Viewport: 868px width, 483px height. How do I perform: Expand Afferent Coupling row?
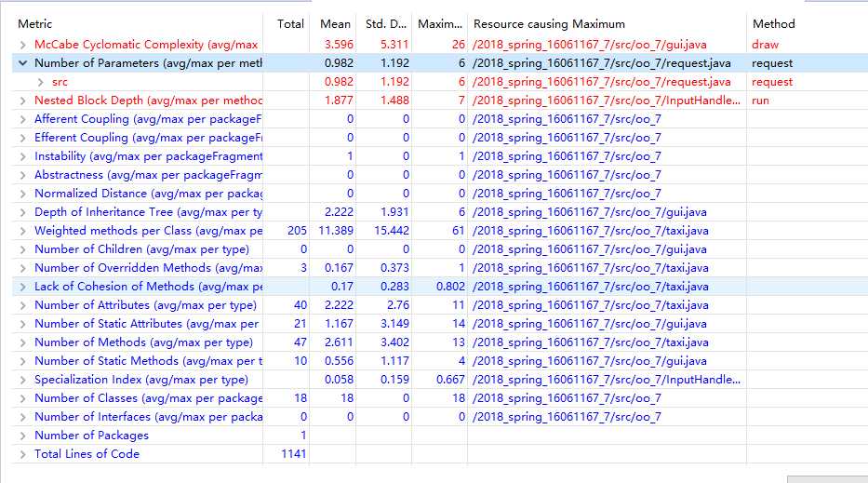tap(22, 119)
